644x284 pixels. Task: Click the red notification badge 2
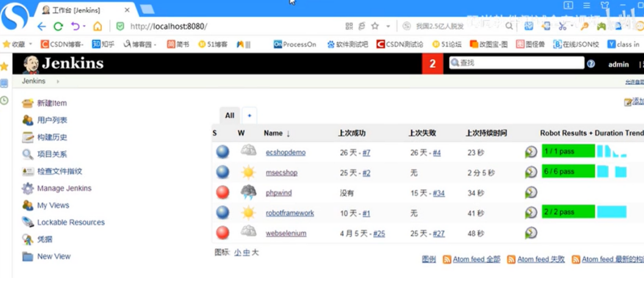pos(432,64)
